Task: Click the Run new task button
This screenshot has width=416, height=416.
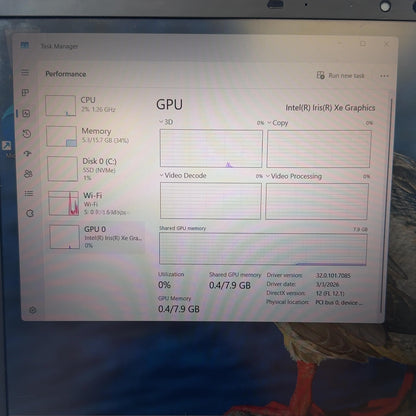Action: click(x=340, y=75)
